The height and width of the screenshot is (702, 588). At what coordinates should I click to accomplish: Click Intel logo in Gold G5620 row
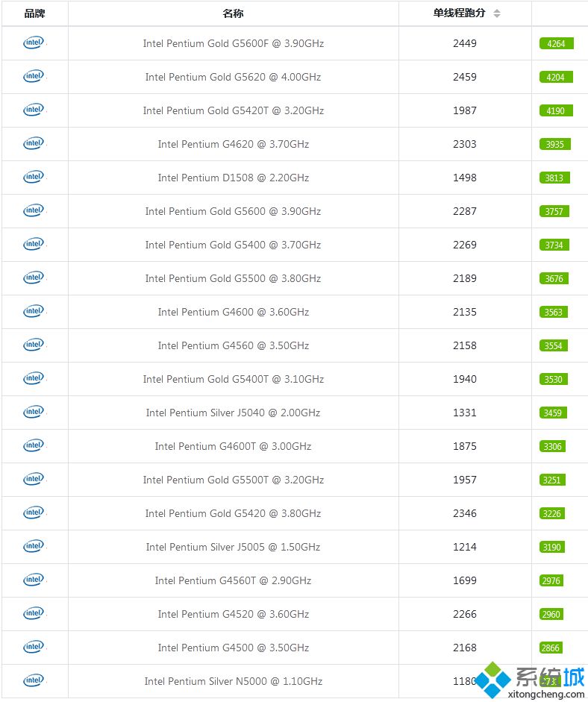point(34,77)
